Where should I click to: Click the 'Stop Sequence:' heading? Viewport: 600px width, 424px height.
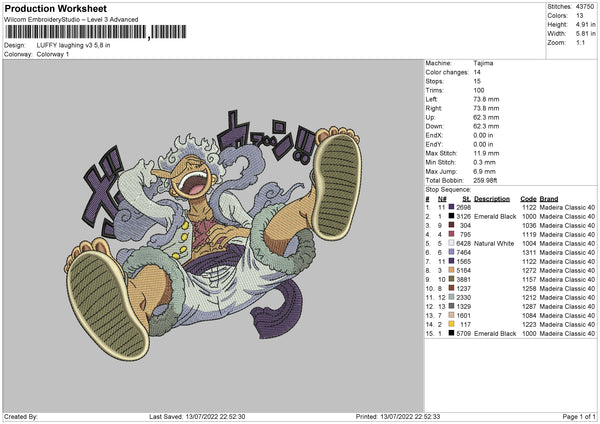[x=448, y=189]
